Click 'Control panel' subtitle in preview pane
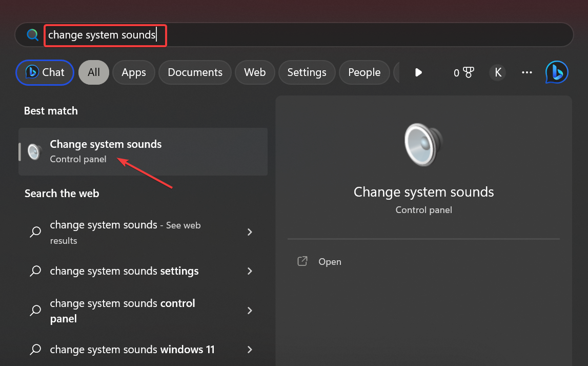 (x=423, y=210)
